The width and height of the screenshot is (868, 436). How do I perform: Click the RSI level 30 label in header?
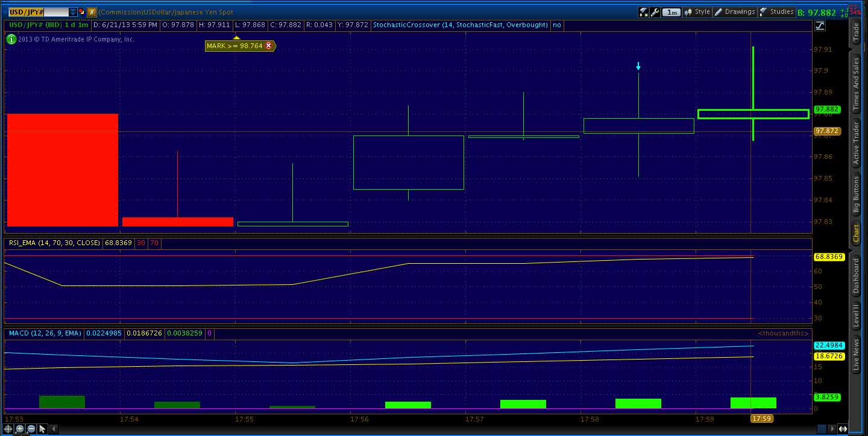141,243
